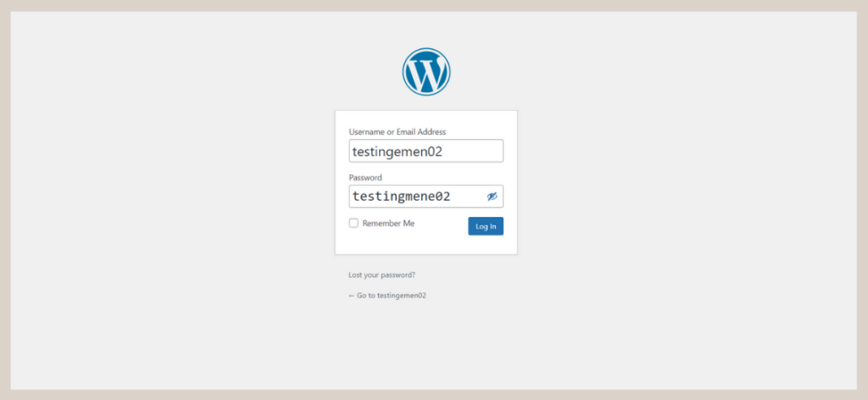The width and height of the screenshot is (868, 400).
Task: Click the Password field label
Action: (365, 178)
